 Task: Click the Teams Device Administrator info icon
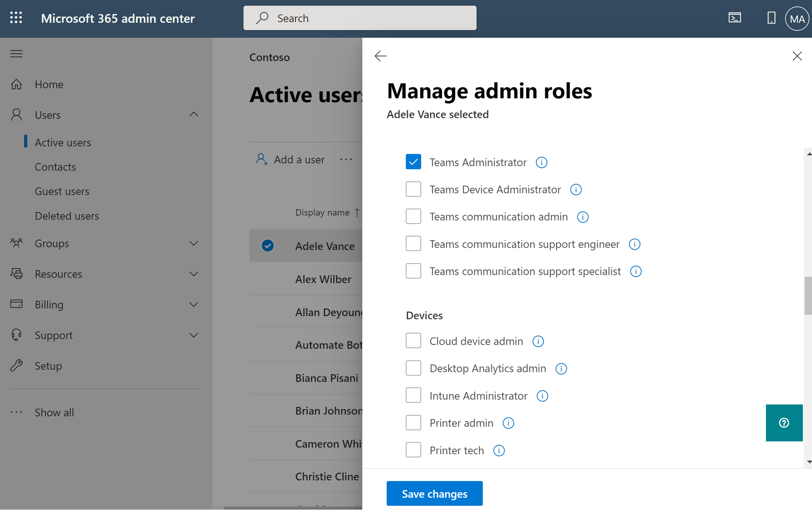point(576,189)
